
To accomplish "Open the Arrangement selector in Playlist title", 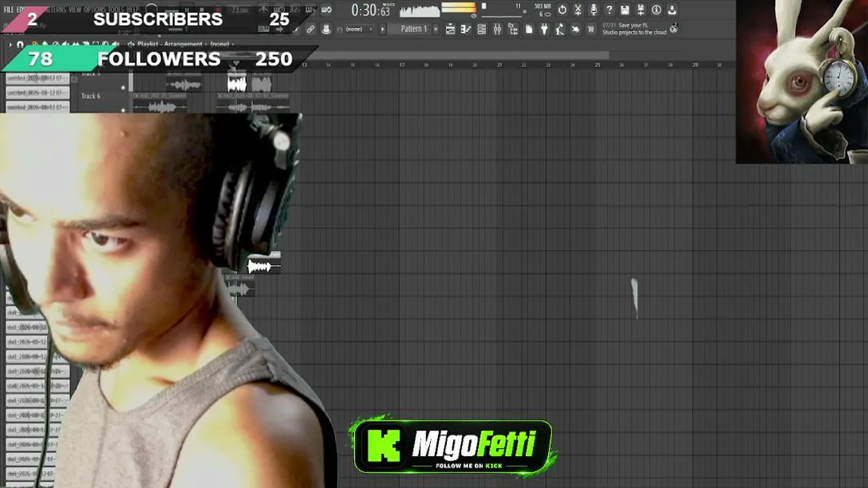I will [x=184, y=44].
